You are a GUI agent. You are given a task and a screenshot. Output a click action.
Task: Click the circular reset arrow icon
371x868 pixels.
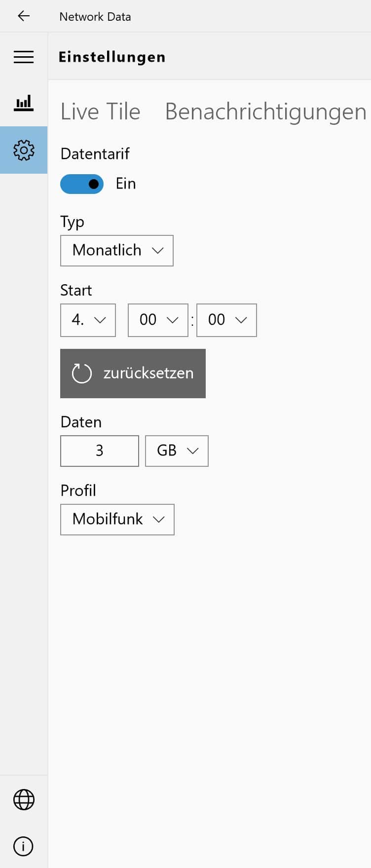coord(81,373)
